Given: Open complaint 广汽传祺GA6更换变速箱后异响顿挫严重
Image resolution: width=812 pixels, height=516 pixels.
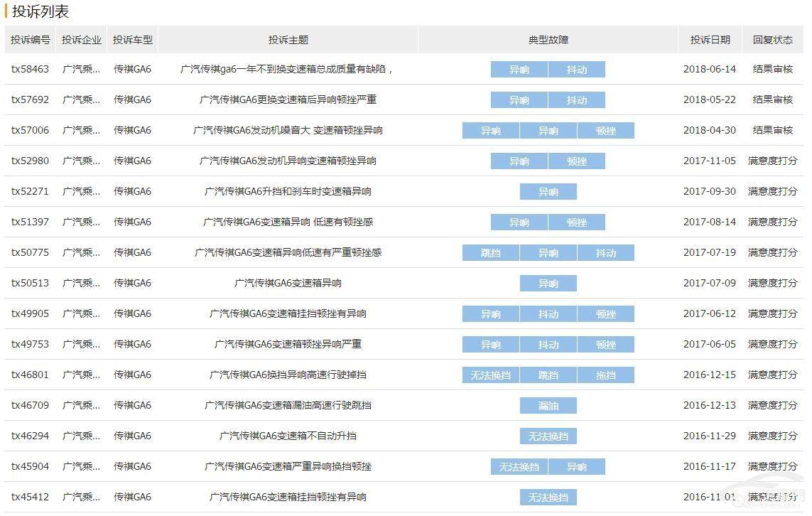Looking at the screenshot, I should click(x=288, y=100).
